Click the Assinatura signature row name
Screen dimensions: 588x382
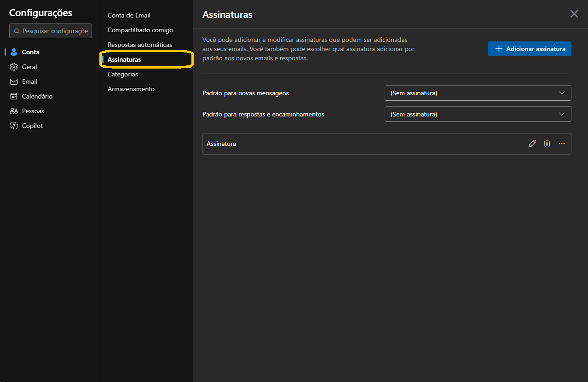click(x=221, y=144)
